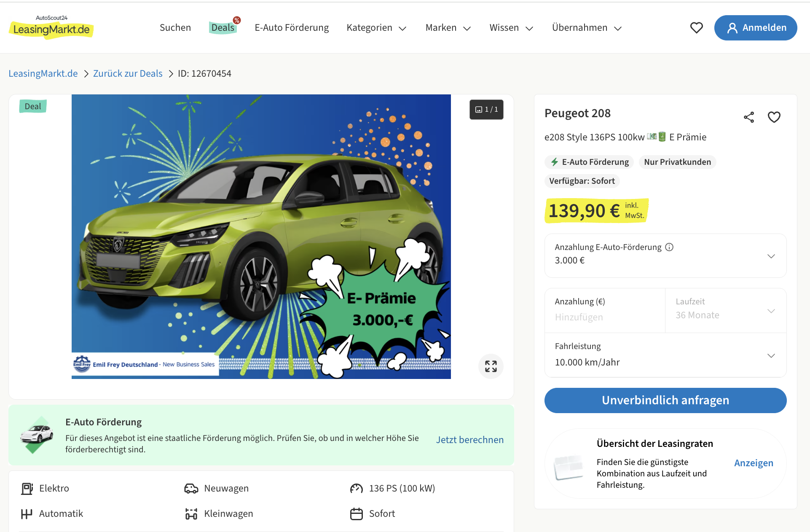Go to the Deals page
This screenshot has height=532, width=810.
(223, 28)
